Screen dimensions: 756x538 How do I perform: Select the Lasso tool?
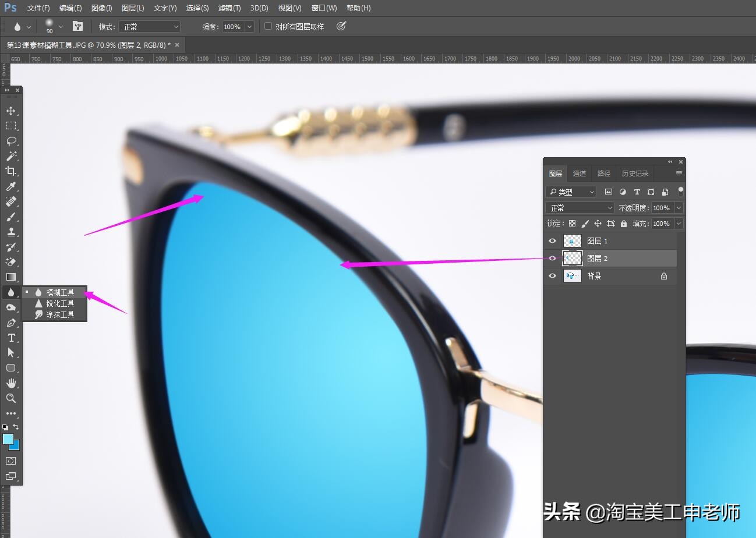coord(11,141)
